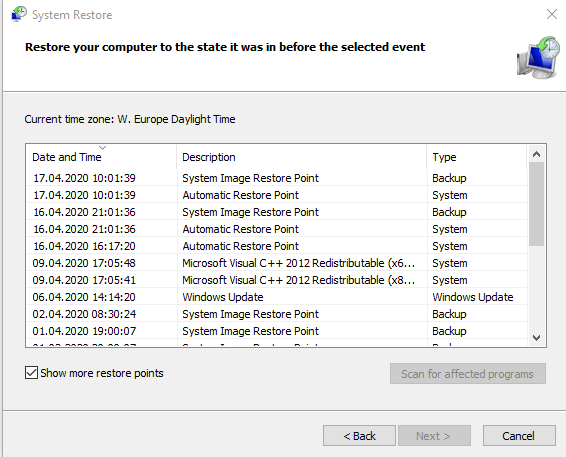The height and width of the screenshot is (457, 566).
Task: Click Windows Update type cell
Action: click(x=473, y=297)
